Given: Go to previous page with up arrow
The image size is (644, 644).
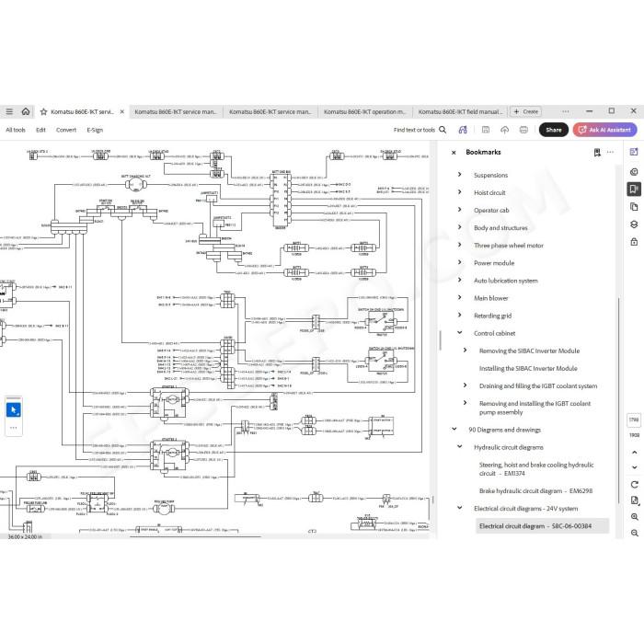Looking at the screenshot, I should pyautogui.click(x=635, y=453).
